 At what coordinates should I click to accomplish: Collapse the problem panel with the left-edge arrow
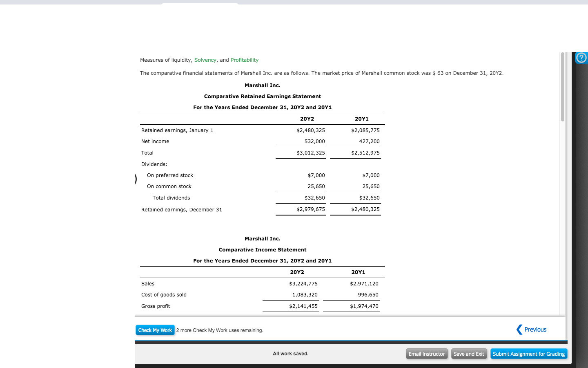tap(135, 179)
